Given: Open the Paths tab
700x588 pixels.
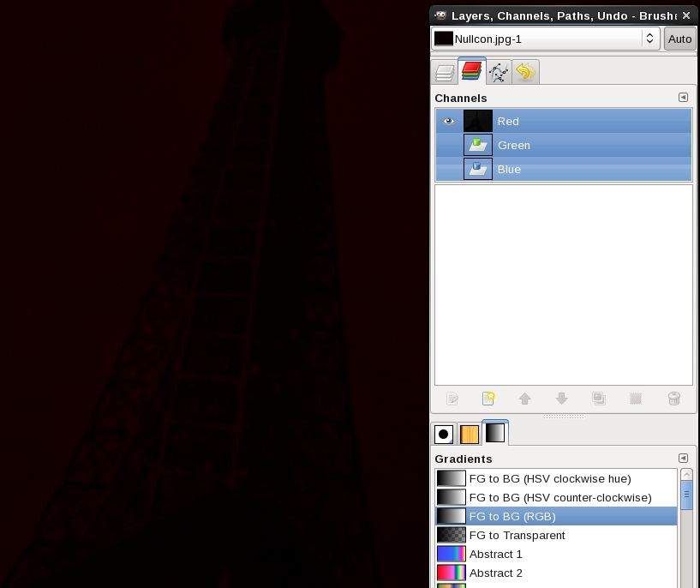Looking at the screenshot, I should pos(499,72).
